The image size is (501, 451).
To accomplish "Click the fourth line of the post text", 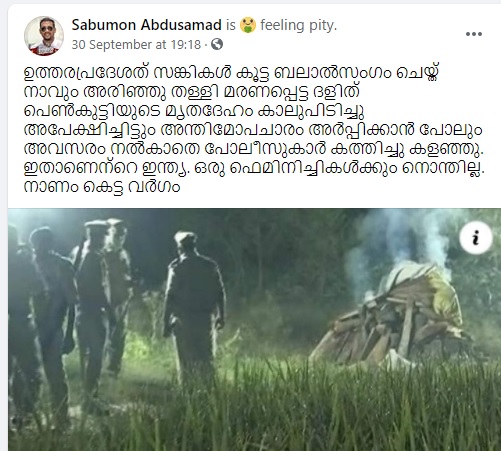I will click(253, 131).
